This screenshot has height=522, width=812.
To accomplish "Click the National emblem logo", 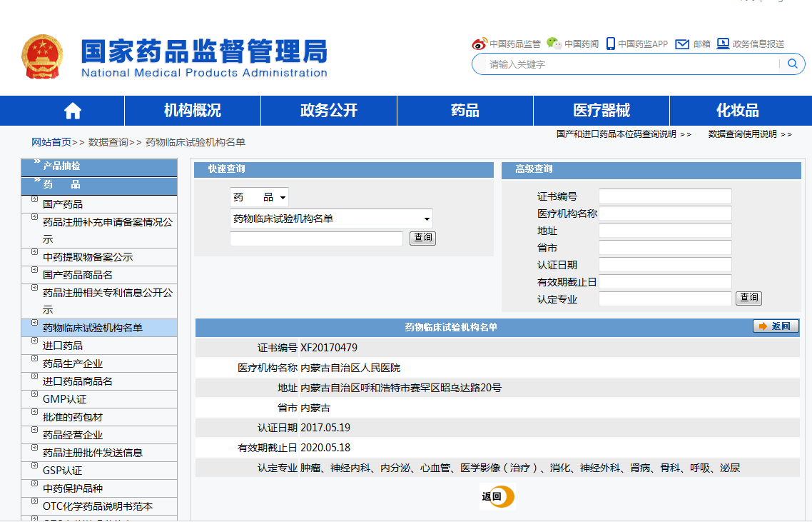I will [42, 56].
